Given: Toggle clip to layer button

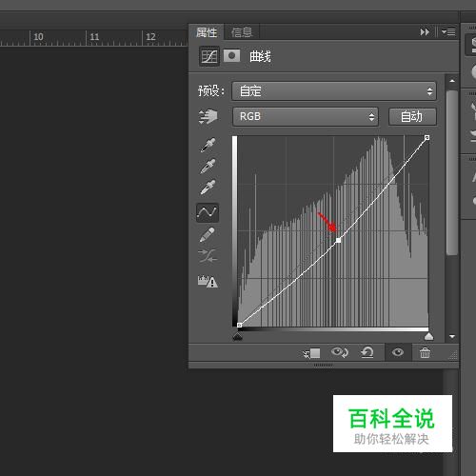Looking at the screenshot, I should click(311, 353).
